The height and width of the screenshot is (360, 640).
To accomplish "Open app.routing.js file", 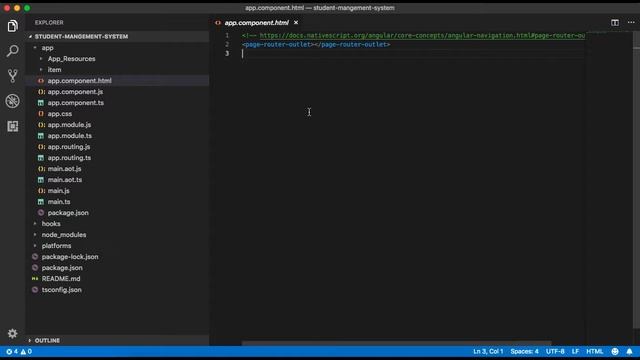I will click(x=69, y=147).
